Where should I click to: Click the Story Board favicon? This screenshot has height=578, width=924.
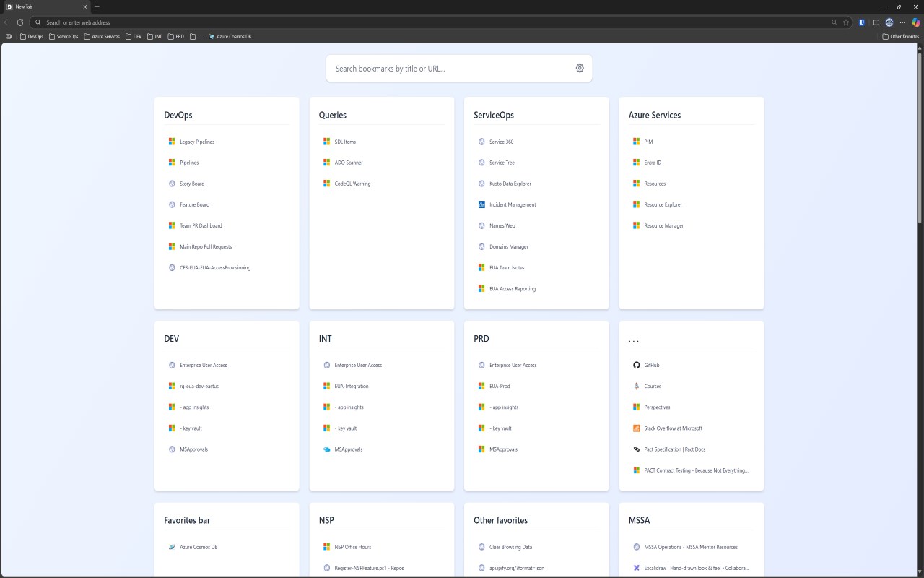click(172, 184)
